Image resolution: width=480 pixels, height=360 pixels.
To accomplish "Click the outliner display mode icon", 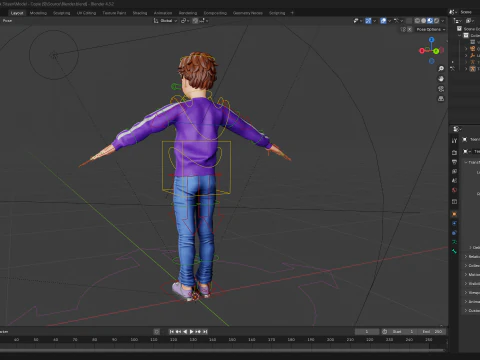I will (x=470, y=21).
